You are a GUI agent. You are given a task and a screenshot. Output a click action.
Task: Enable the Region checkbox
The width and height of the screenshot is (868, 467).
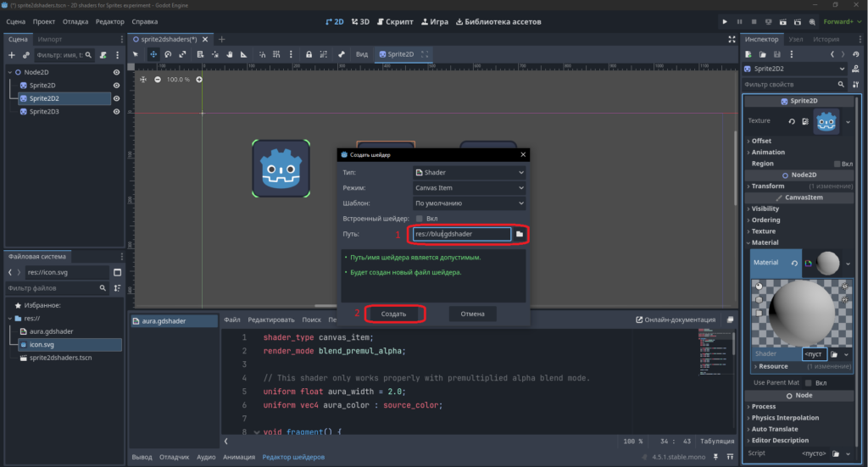pos(837,164)
